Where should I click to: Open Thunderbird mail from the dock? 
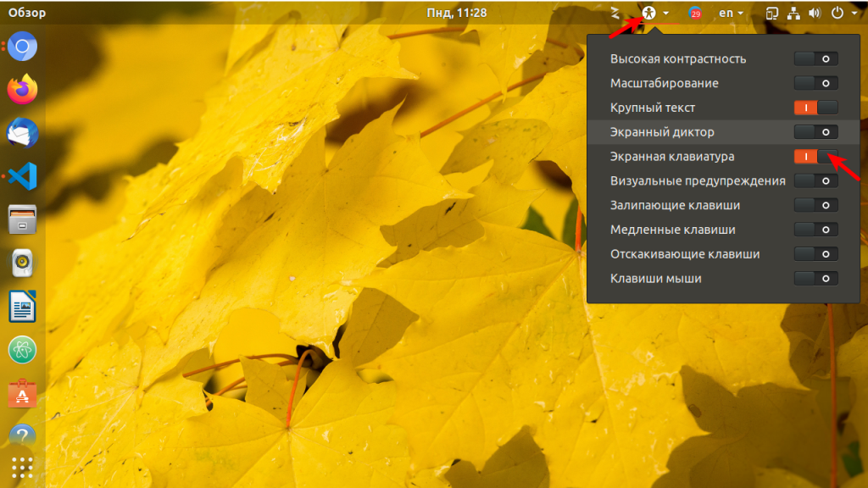coord(22,133)
